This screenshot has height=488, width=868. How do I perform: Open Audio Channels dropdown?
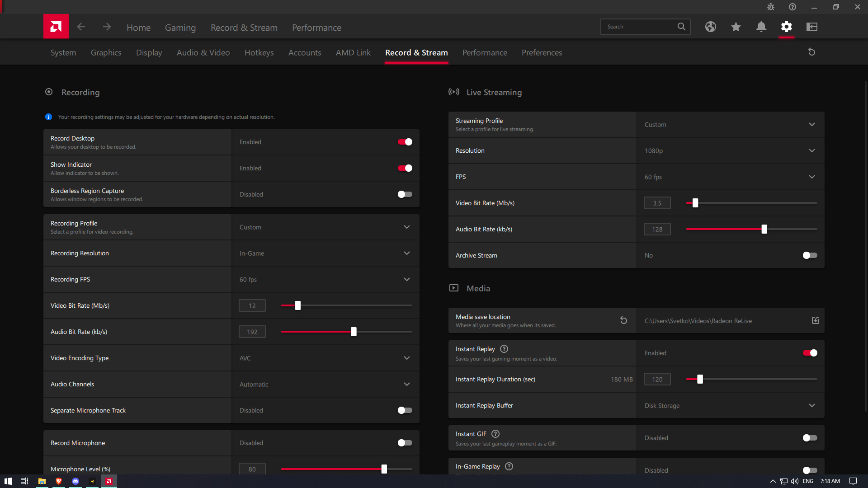pyautogui.click(x=325, y=385)
